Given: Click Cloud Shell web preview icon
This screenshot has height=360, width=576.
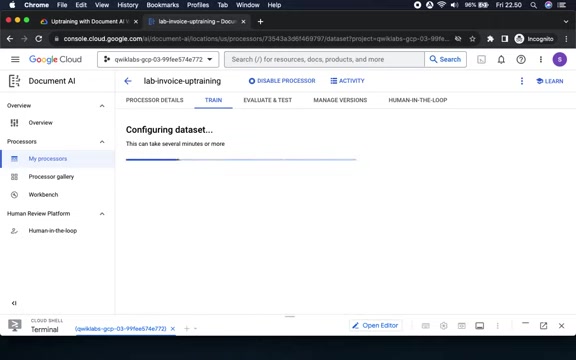Looking at the screenshot, I should pyautogui.click(x=462, y=325).
